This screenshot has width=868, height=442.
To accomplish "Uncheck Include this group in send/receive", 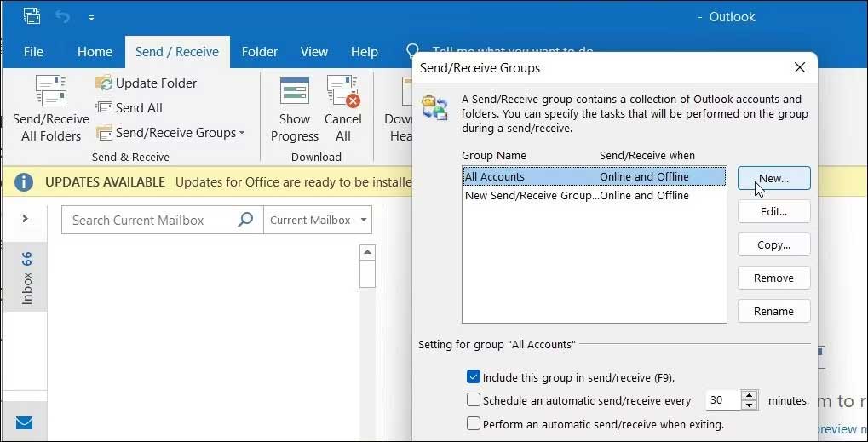I will tap(474, 376).
